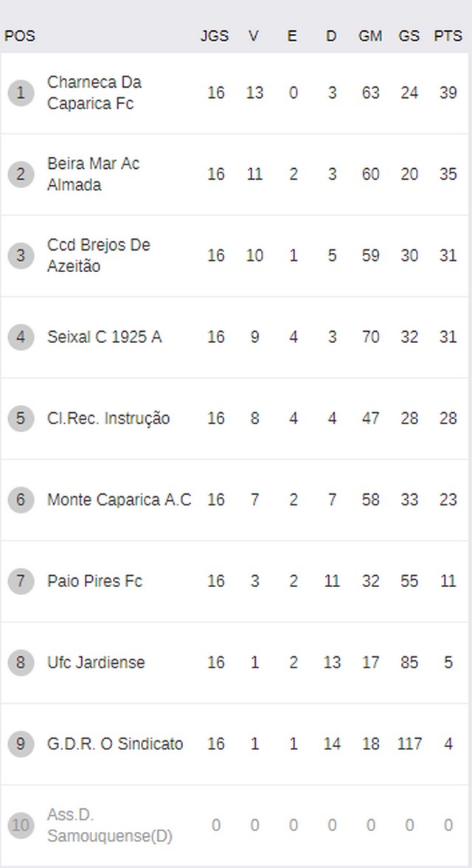Click the PTS column header
This screenshot has width=472, height=868.
coord(448,36)
